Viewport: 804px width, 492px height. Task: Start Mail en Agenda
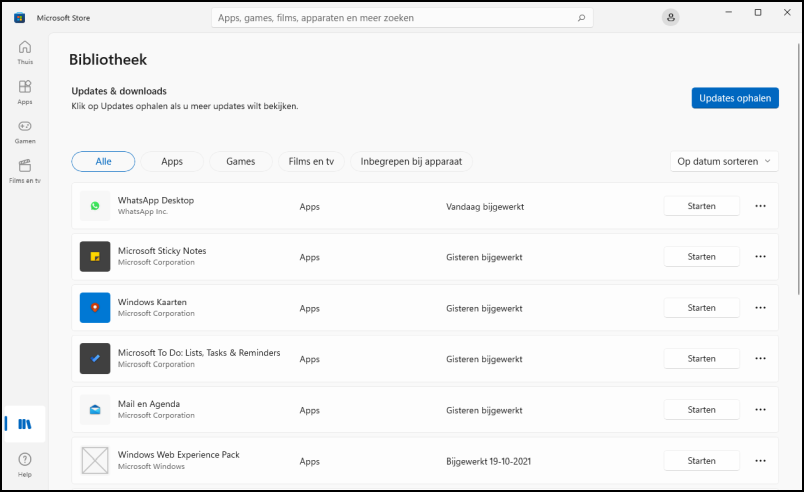tap(701, 410)
